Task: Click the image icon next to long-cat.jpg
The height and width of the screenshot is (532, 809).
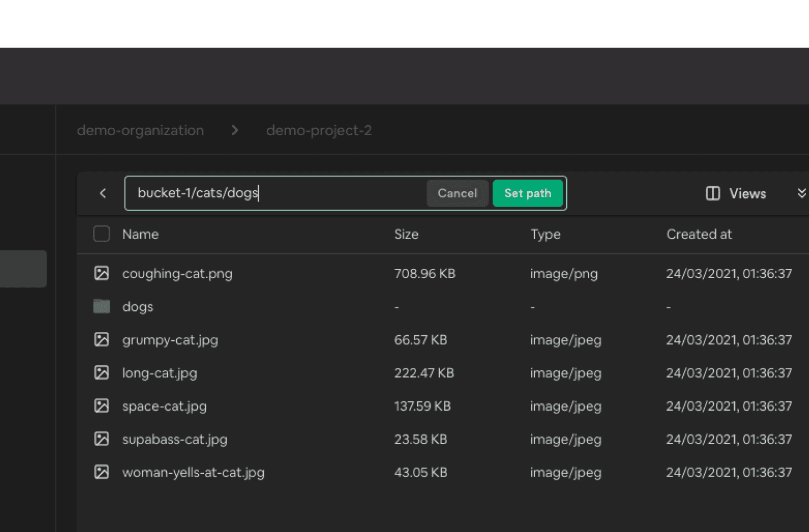Action: click(x=101, y=372)
